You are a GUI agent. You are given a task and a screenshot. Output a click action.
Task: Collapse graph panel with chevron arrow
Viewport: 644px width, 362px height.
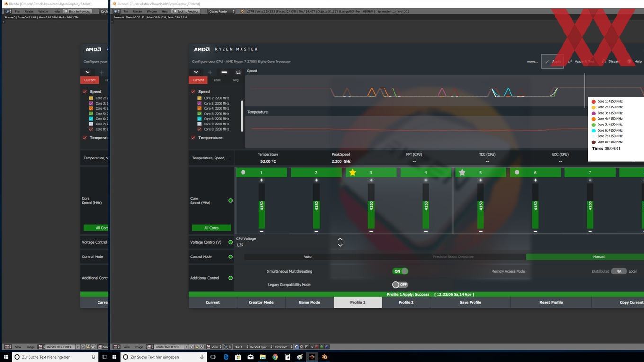[196, 72]
